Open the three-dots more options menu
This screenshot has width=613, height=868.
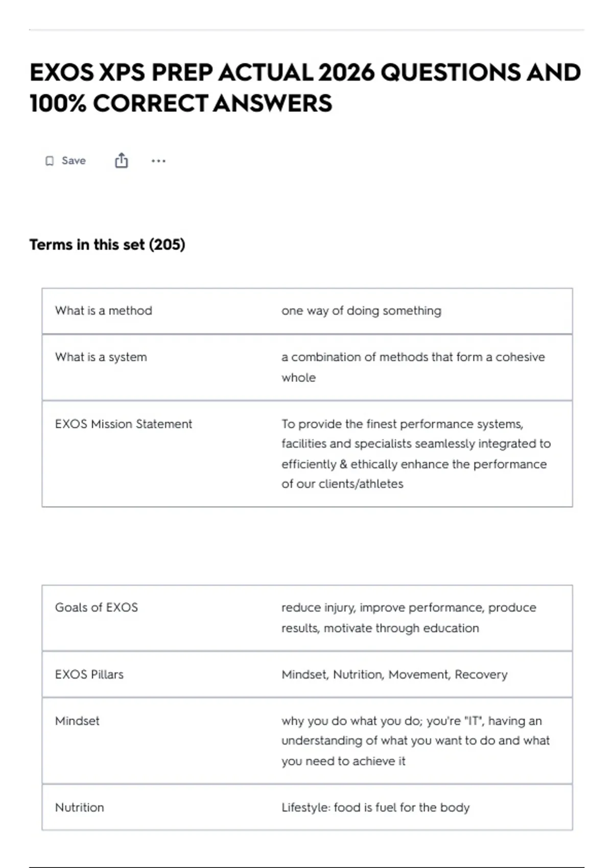(158, 161)
